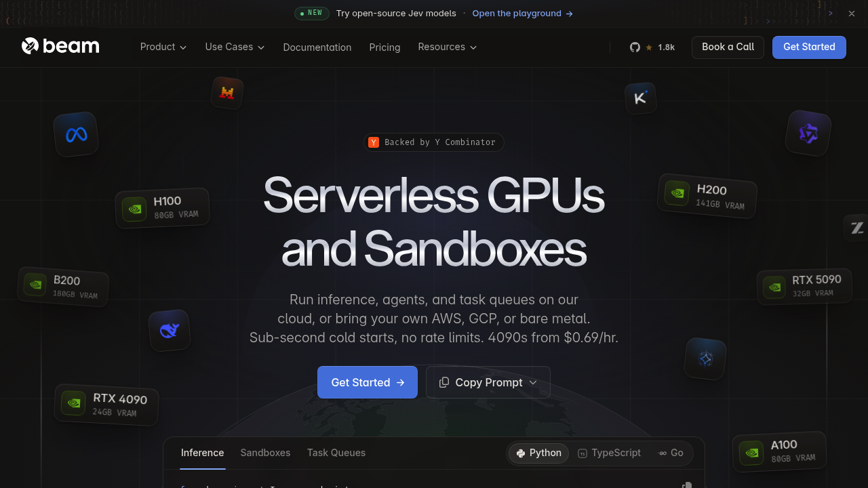868x488 pixels.
Task: Go to the Pricing page
Action: [384, 47]
